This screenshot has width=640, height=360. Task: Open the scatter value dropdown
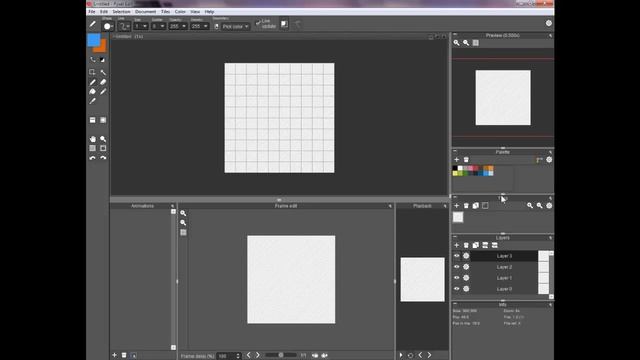(158, 26)
